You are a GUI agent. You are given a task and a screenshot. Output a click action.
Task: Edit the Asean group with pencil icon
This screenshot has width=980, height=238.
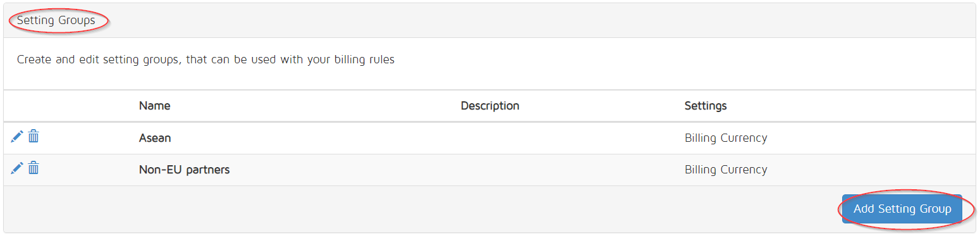pos(17,136)
